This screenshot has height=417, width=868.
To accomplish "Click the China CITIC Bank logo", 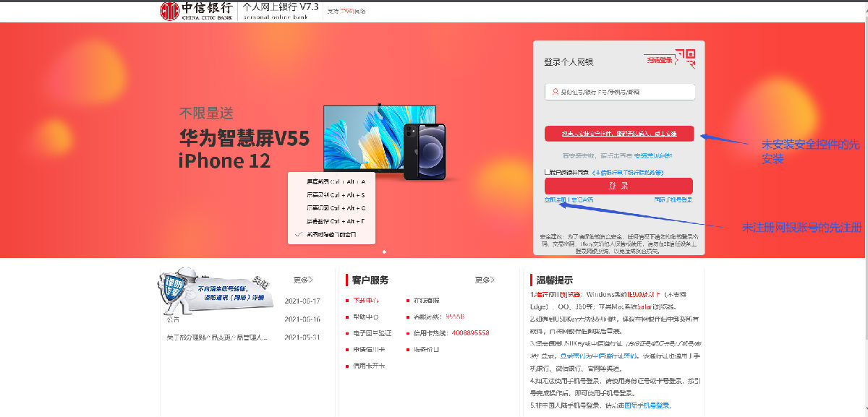I will point(197,10).
